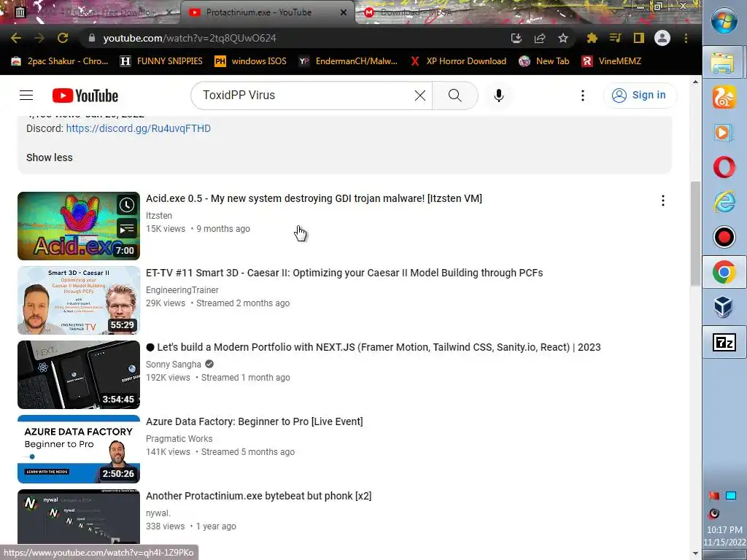Open the share page icon in address bar
Screen dimensions: 747x560
coord(540,38)
